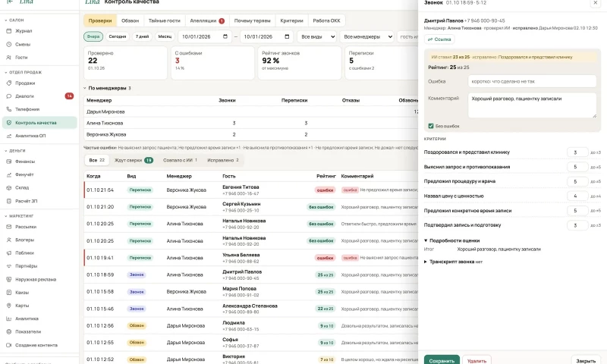Viewport: 607px width, 364px height.
Task: Click Закрыть button
Action: [586, 360]
